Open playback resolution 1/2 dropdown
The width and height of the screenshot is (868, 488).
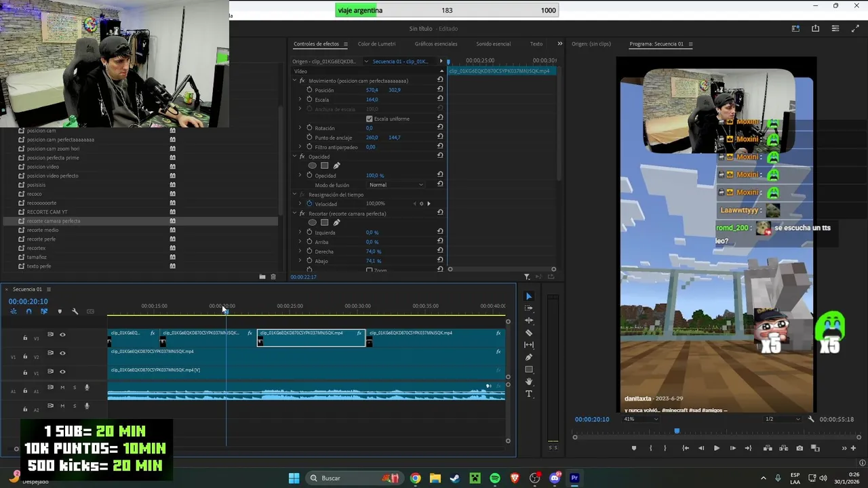point(783,419)
